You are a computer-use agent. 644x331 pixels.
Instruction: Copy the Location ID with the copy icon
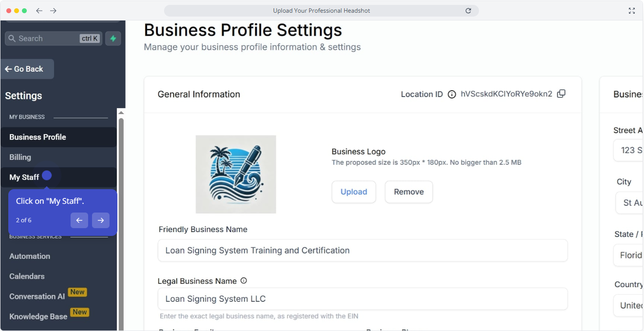561,94
